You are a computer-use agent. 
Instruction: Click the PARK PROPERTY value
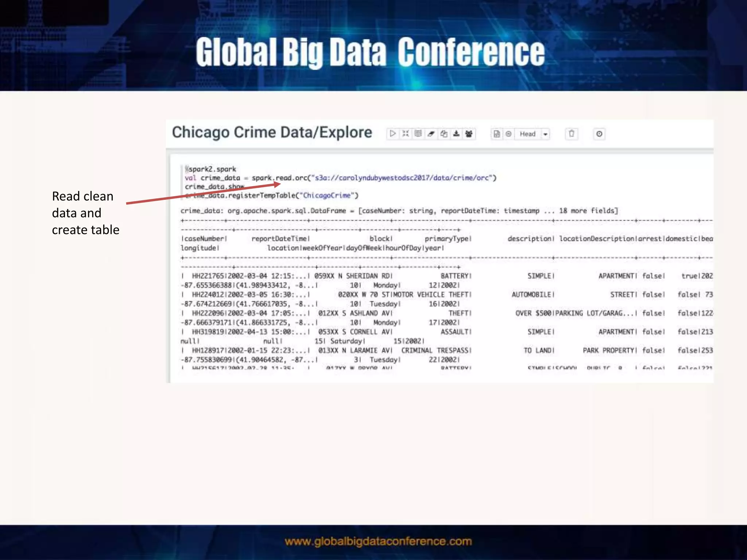[x=609, y=350]
